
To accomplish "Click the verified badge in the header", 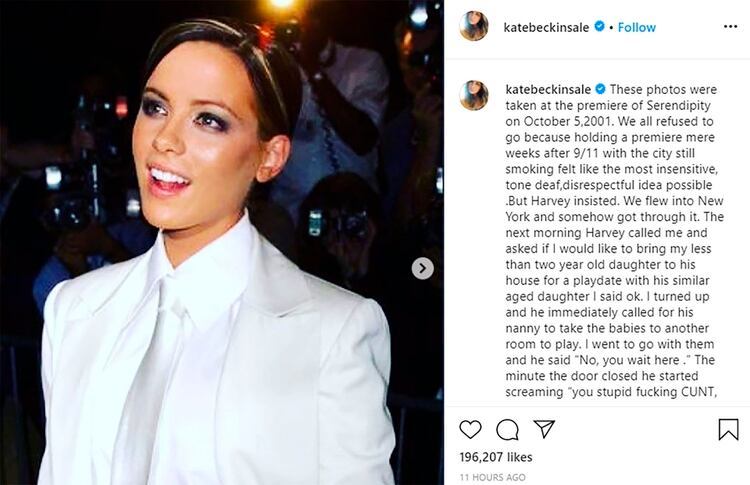I will tap(599, 27).
